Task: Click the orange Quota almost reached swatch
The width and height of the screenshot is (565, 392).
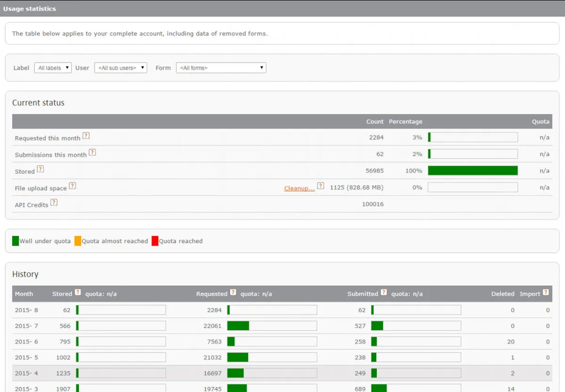Action: (78, 241)
